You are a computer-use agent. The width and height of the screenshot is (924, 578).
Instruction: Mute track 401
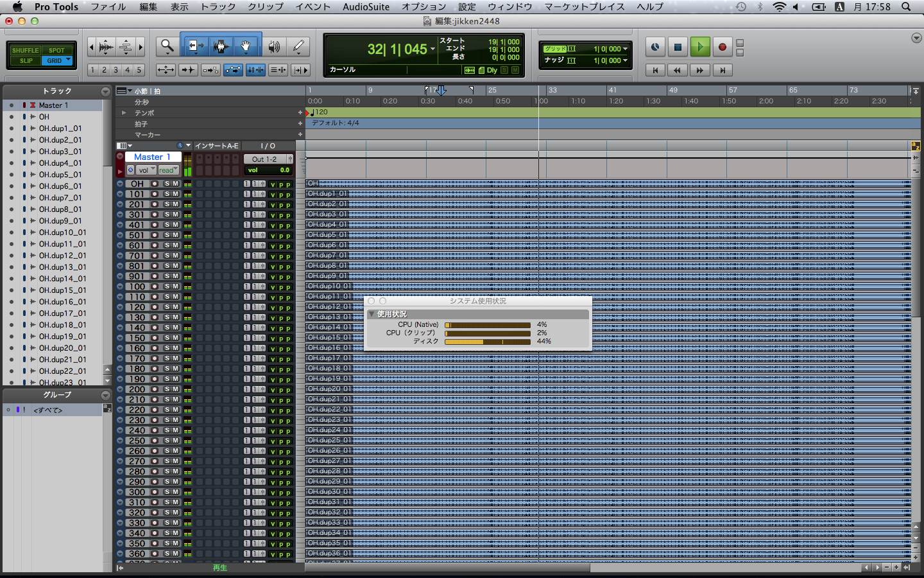[x=175, y=225]
